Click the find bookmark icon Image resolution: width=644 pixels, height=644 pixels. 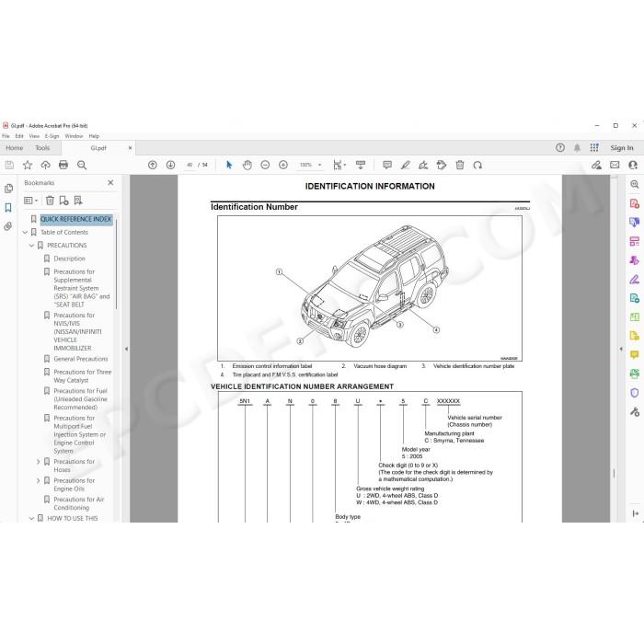78,201
